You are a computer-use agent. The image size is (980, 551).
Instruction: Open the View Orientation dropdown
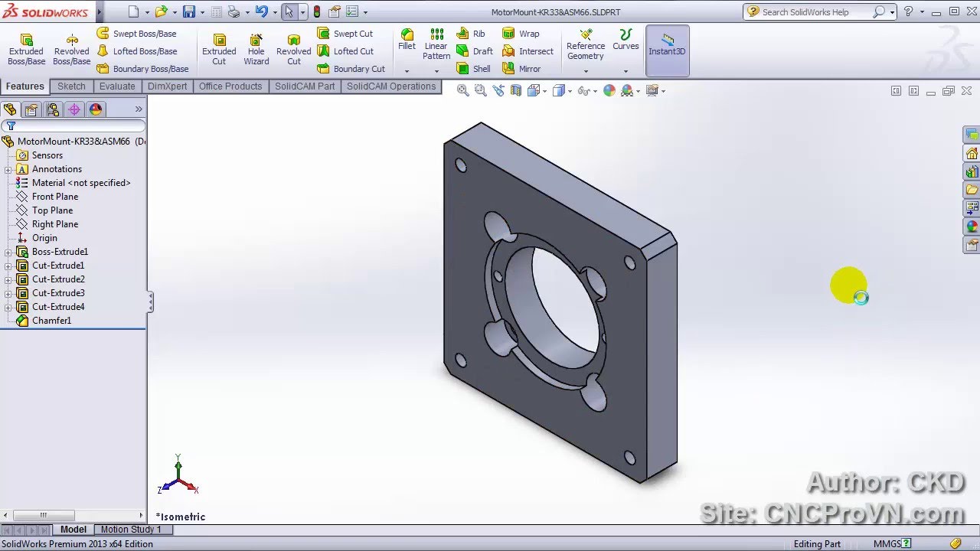[545, 90]
